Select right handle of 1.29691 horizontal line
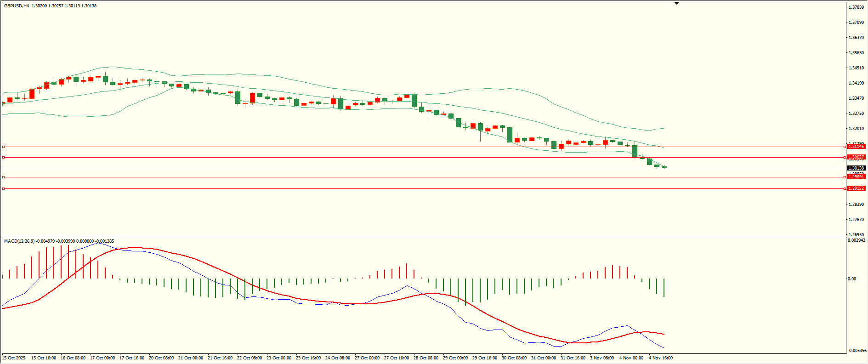868x364 pixels. [x=845, y=177]
